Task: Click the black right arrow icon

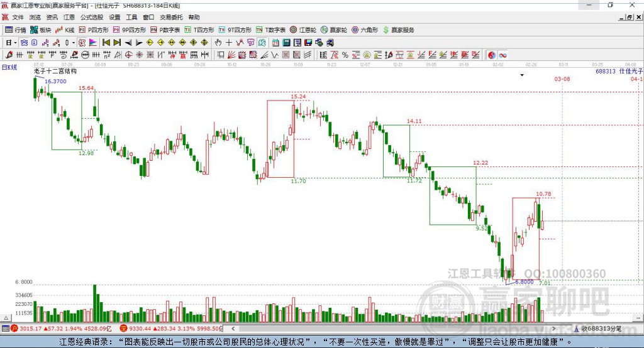Action: pos(139,43)
